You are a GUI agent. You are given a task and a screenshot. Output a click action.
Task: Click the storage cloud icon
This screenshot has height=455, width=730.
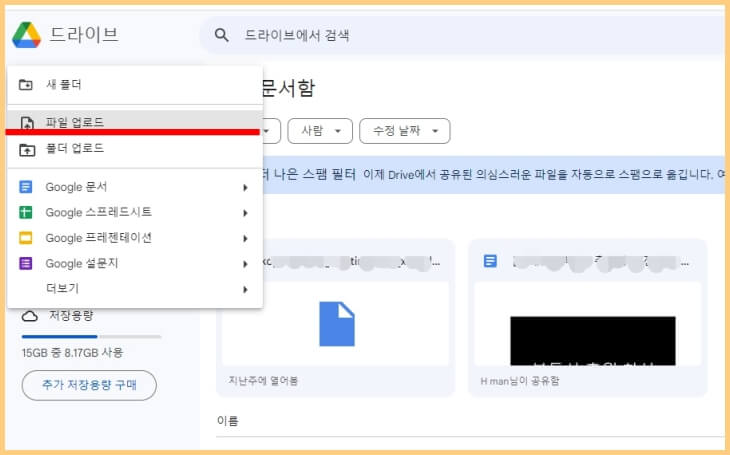30,316
